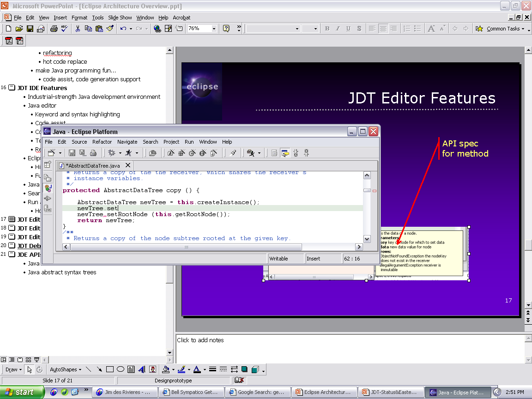Open the Slide Show menu
The width and height of the screenshot is (532, 399).
click(120, 18)
